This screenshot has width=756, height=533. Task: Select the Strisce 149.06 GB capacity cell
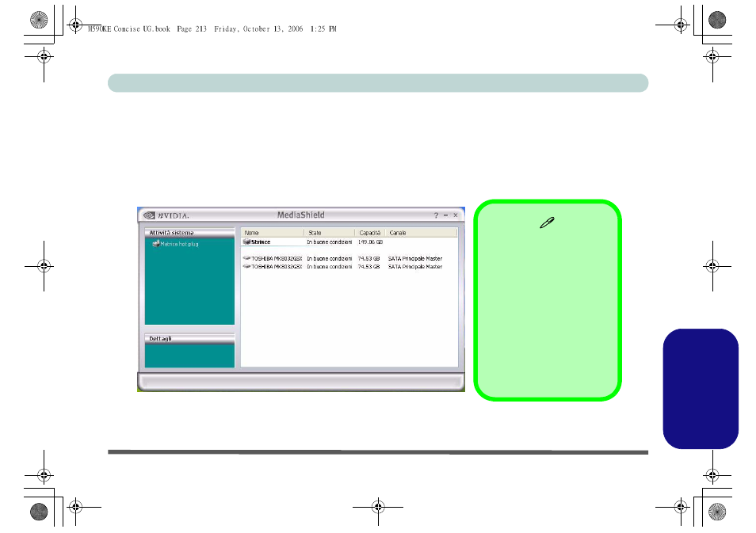(370, 242)
